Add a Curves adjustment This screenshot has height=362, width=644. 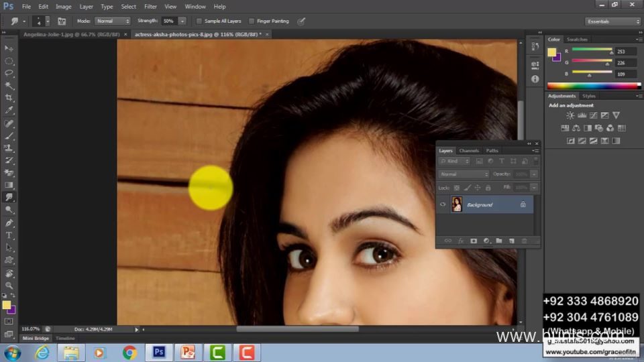point(594,116)
